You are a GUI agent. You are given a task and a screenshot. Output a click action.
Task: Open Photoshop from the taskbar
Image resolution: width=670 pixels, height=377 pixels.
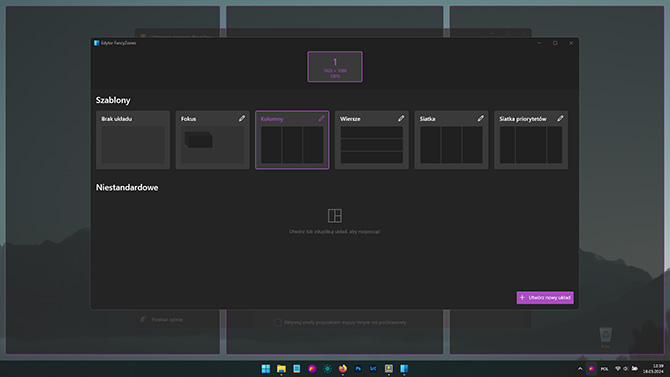358,368
